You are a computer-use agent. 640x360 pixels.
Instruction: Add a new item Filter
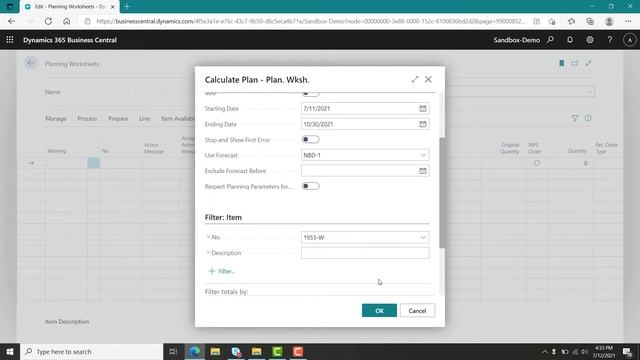[x=222, y=271]
